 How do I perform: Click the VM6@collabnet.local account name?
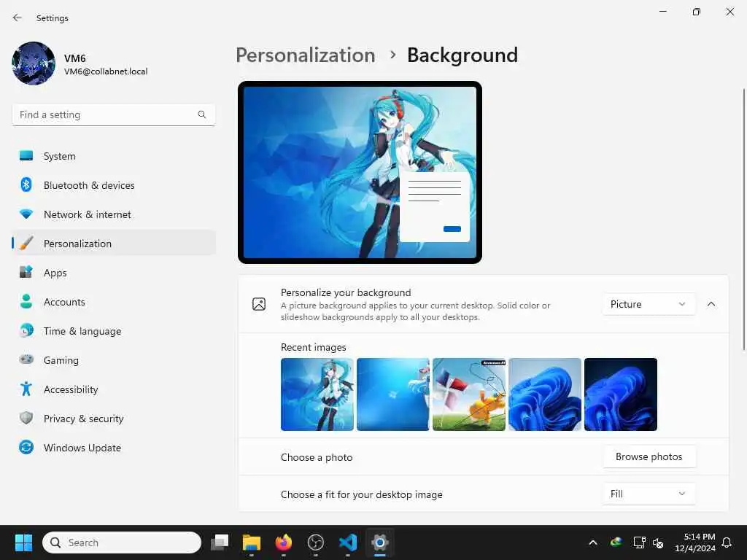pos(106,71)
